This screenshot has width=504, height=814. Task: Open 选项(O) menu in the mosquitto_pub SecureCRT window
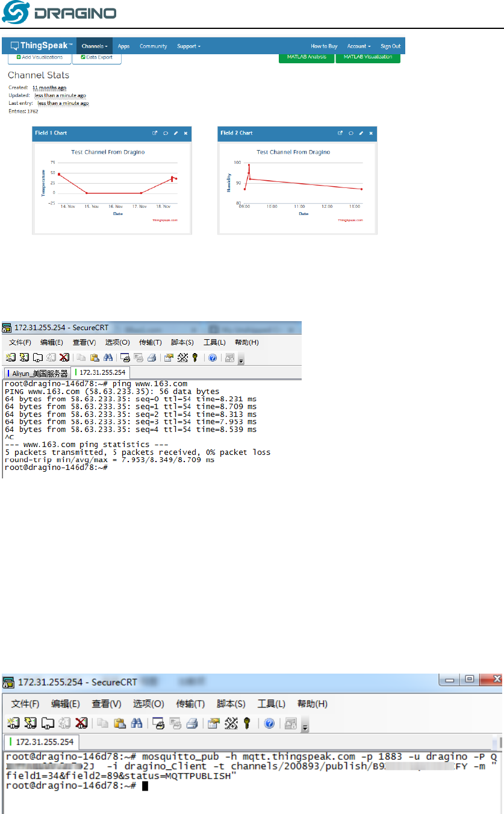pos(148,704)
